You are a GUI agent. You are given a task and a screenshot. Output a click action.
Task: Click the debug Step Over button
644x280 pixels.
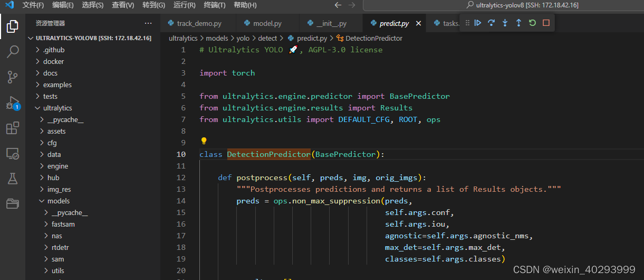[492, 23]
